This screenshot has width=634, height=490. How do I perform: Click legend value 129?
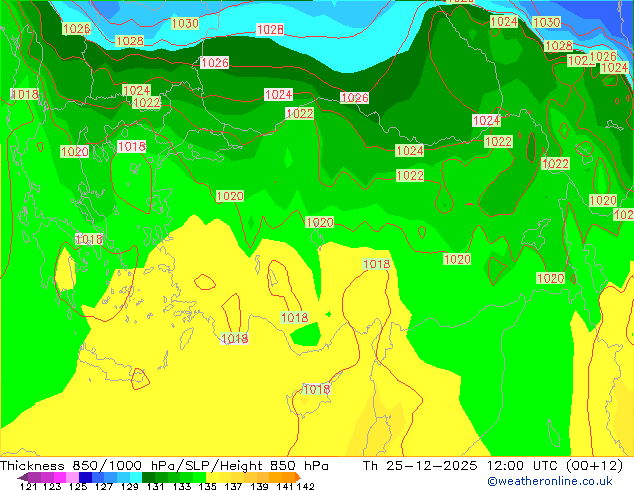(x=129, y=486)
